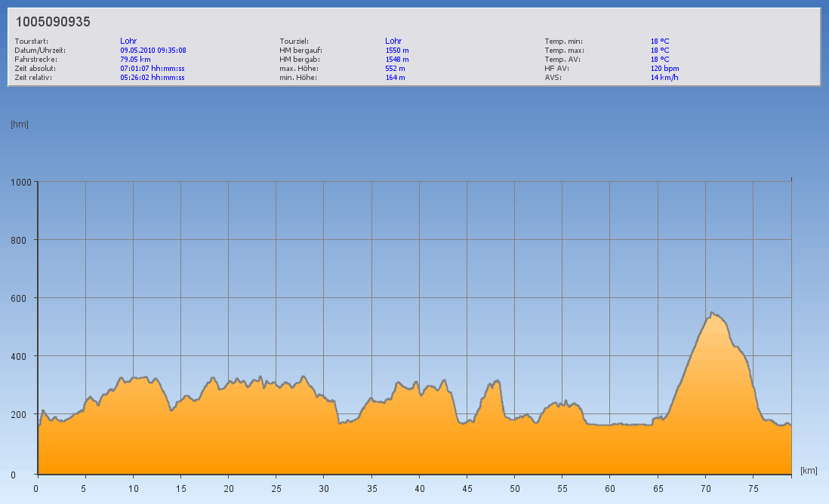The image size is (829, 504).
Task: Click the HM bergab value 1548 m
Action: (396, 59)
